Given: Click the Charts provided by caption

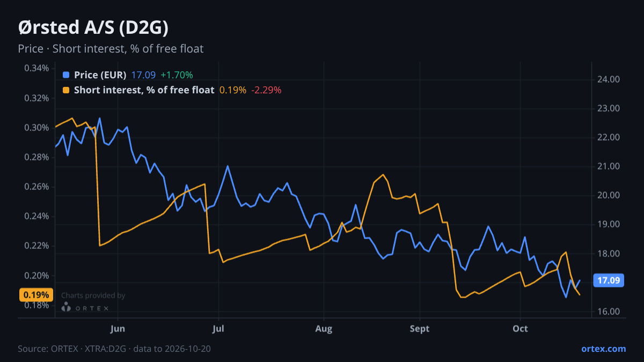Looking at the screenshot, I should click(93, 295).
